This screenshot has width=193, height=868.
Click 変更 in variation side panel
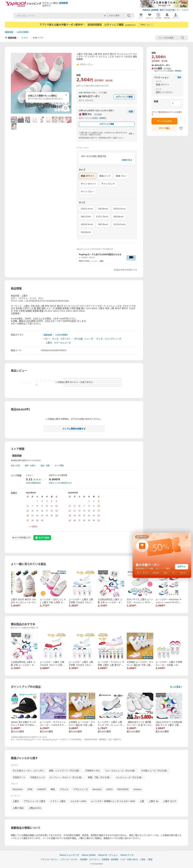pos(179,77)
